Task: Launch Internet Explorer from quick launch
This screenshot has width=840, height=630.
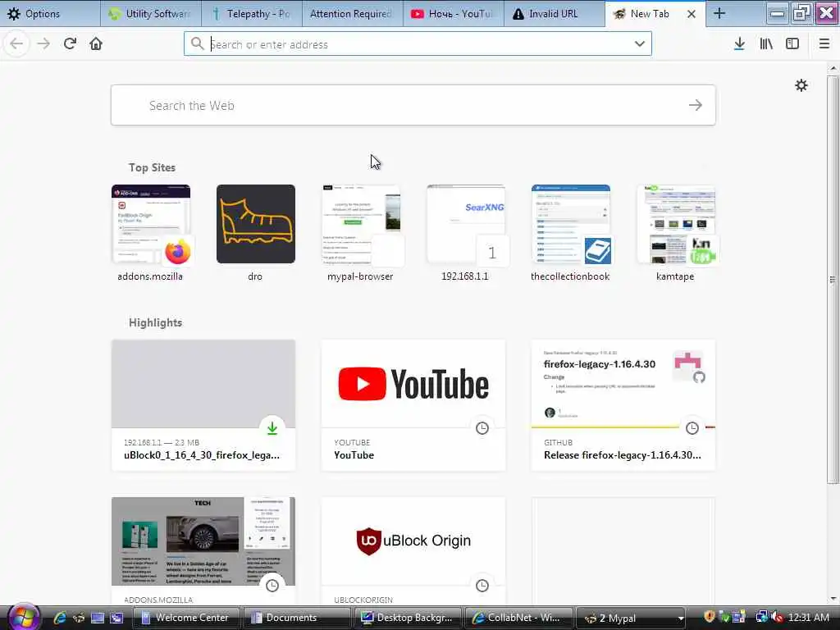Action: coord(59,618)
